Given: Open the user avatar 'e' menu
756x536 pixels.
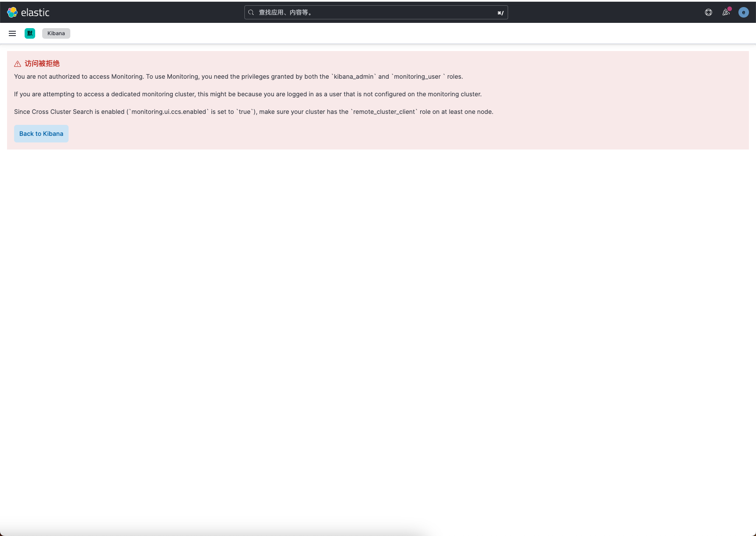Looking at the screenshot, I should [x=743, y=12].
